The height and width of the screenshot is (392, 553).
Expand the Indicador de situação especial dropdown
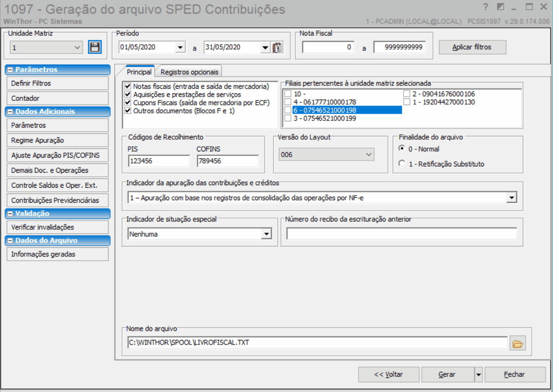pos(266,234)
